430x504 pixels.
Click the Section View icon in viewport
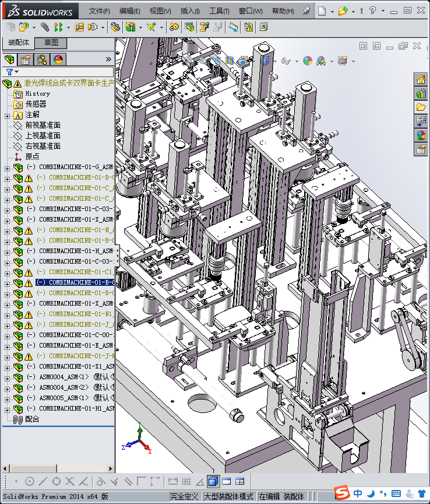click(230, 61)
